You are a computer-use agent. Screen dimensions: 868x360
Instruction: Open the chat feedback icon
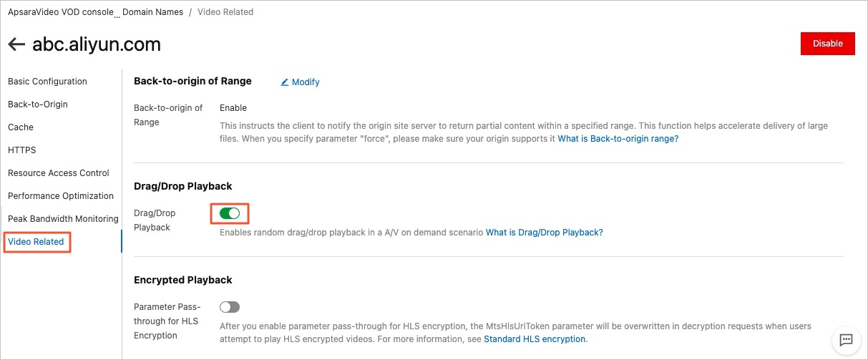[845, 339]
